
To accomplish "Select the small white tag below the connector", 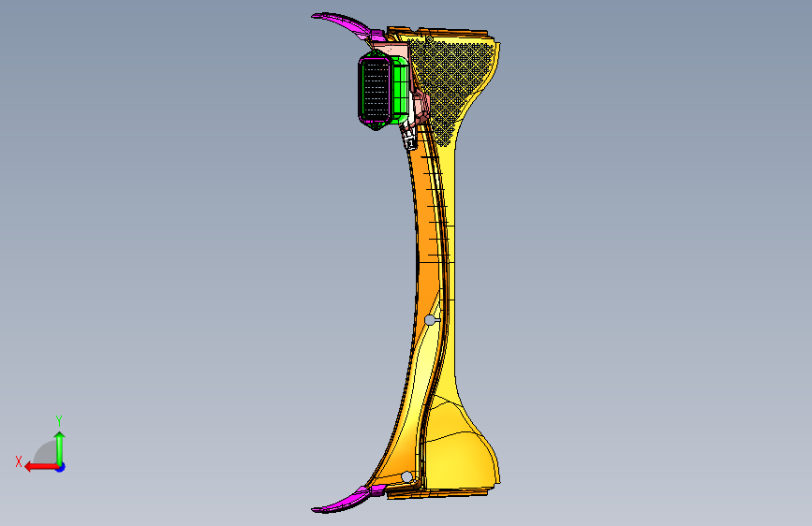I will (410, 142).
